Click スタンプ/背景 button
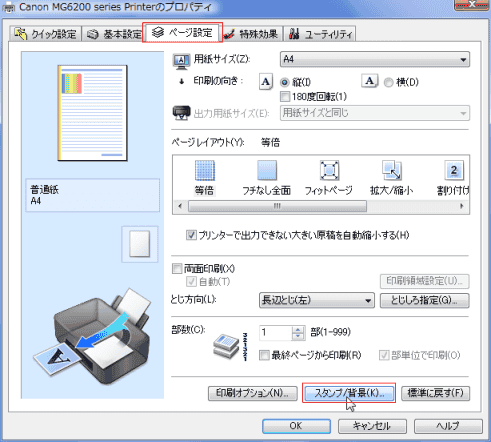The width and height of the screenshot is (491, 442). coord(349,393)
